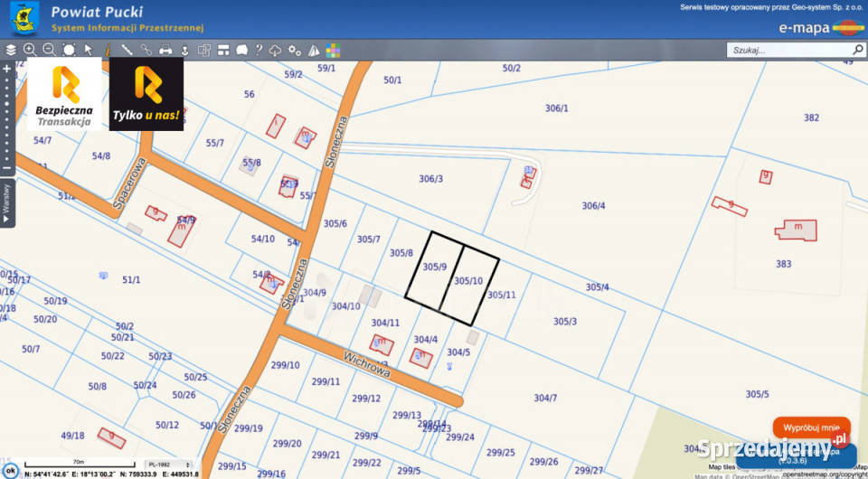Click the minus on zoom slider

pos(7,168)
